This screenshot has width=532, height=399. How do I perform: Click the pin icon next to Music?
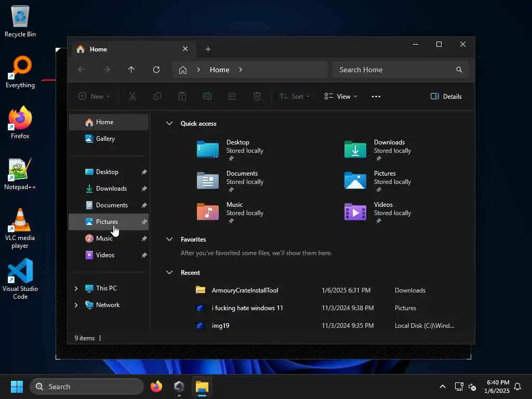coord(144,238)
